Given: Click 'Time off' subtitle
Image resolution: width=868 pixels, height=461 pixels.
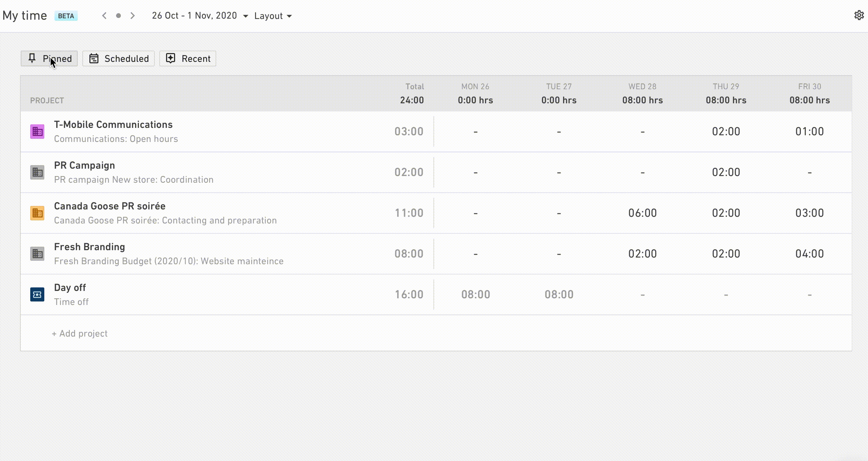Looking at the screenshot, I should [71, 302].
